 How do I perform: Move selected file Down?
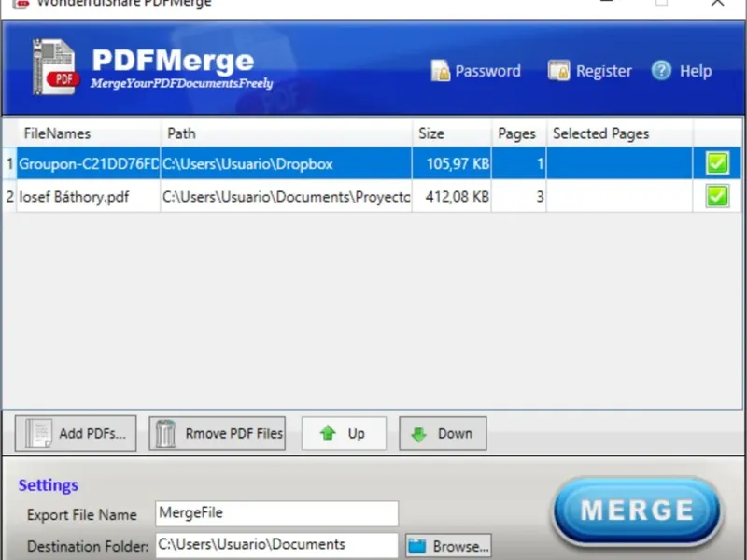443,433
